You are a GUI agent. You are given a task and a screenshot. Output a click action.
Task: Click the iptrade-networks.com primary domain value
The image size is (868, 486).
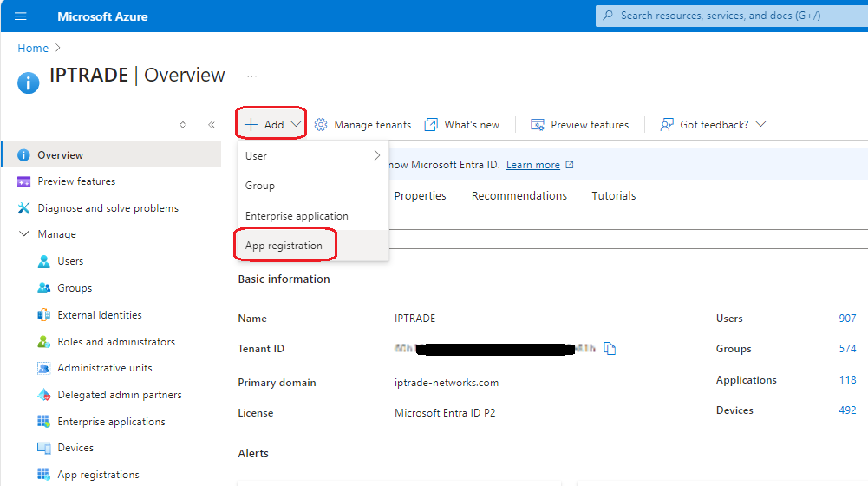click(447, 383)
